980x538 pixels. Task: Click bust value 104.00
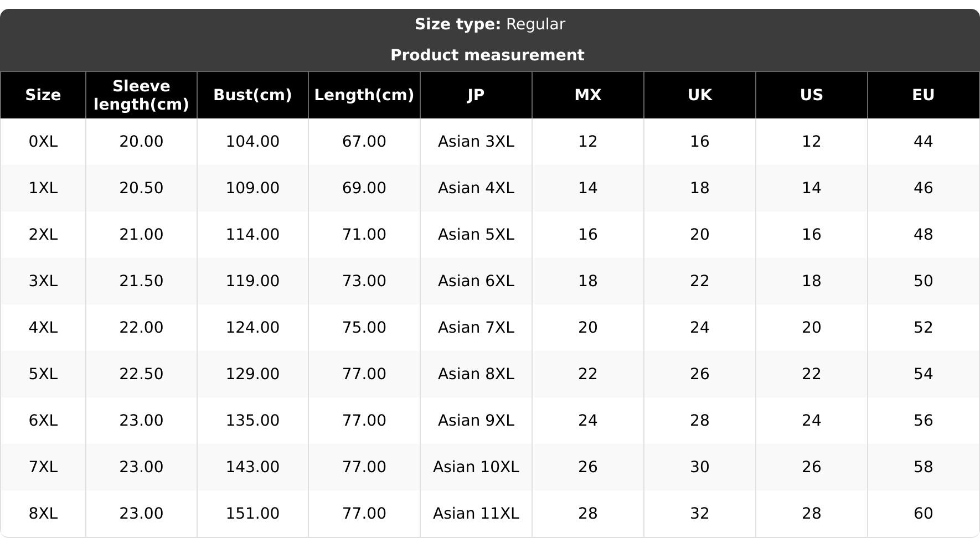click(x=252, y=142)
